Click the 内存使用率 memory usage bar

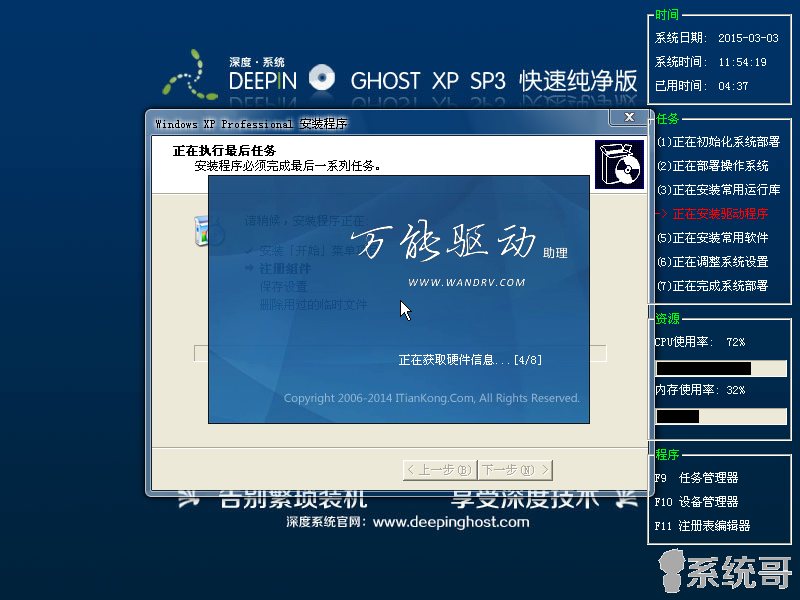point(721,416)
